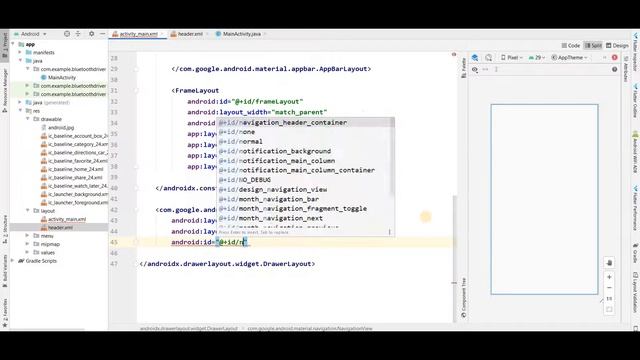This screenshot has width=640, height=360.
Task: Collapse the app module node
Action: 13,44
